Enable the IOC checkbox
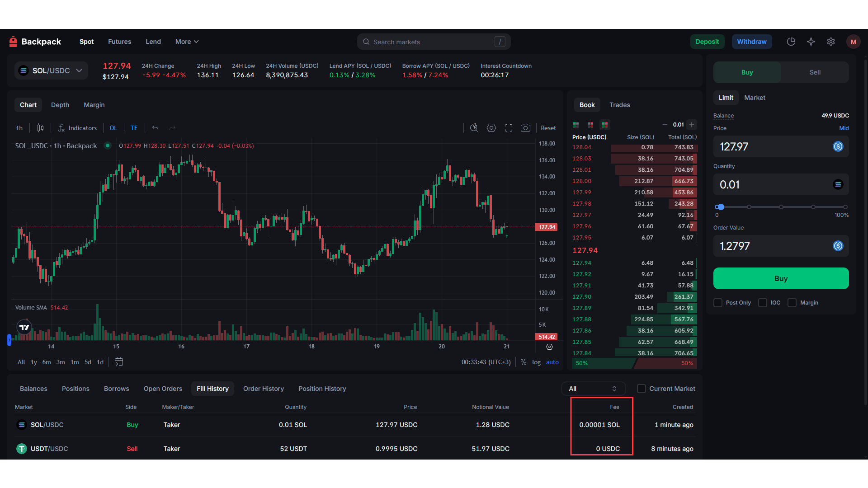The width and height of the screenshot is (868, 488). (763, 303)
